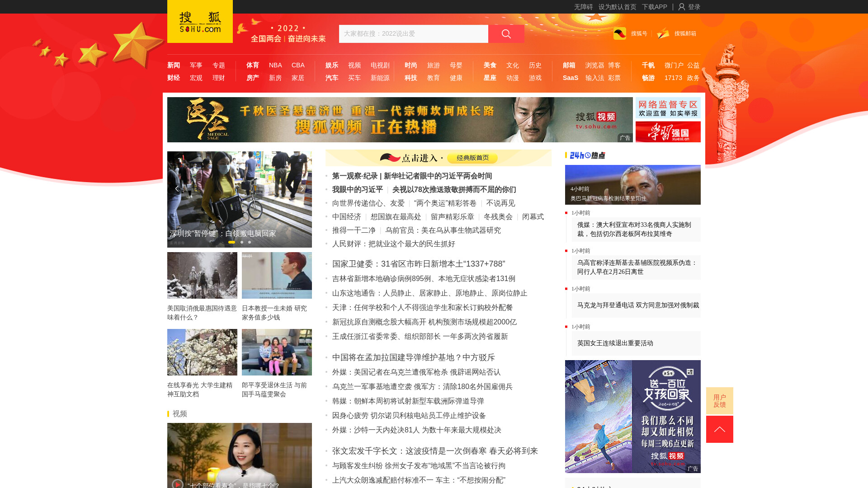This screenshot has width=868, height=488.
Task: Open 人民财评 employment article
Action: click(394, 244)
